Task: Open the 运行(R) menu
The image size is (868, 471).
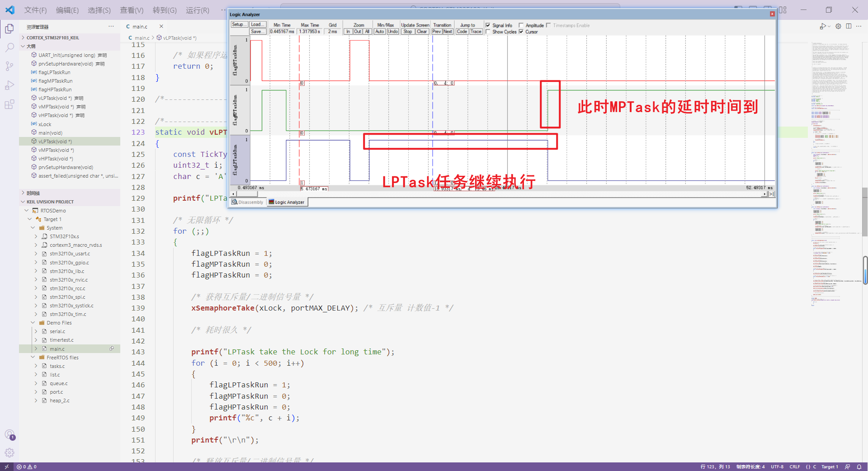Action: (198, 10)
